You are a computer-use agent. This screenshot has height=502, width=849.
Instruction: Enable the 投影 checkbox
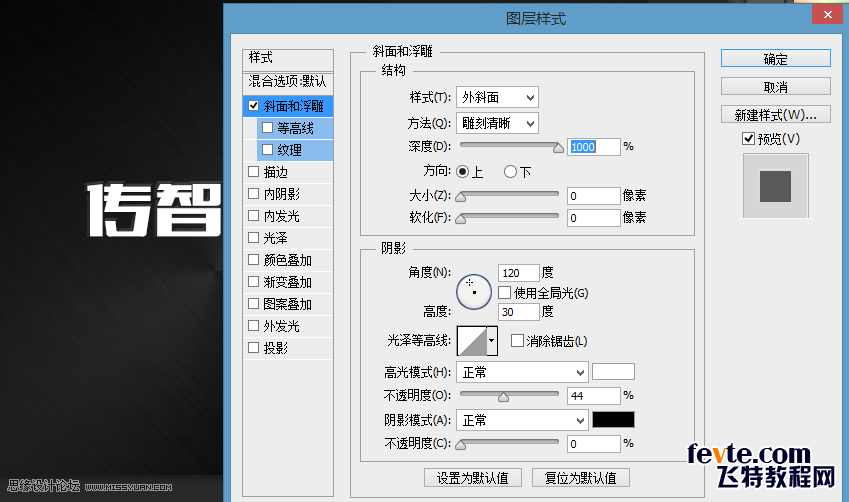pos(253,347)
